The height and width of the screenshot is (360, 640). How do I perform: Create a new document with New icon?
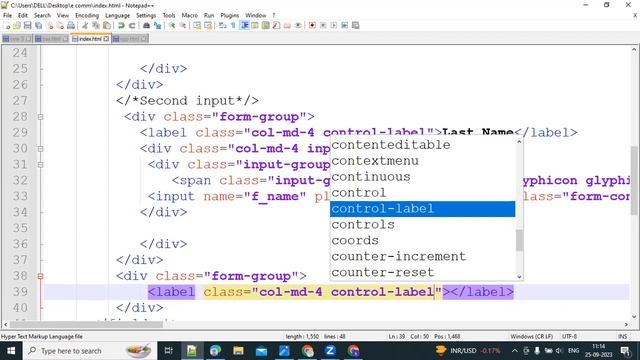[7, 25]
